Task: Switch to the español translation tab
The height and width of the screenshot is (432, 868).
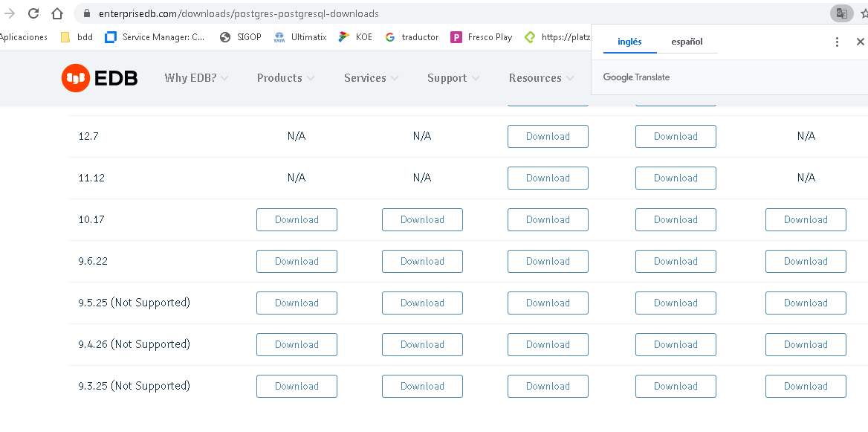Action: pos(687,42)
